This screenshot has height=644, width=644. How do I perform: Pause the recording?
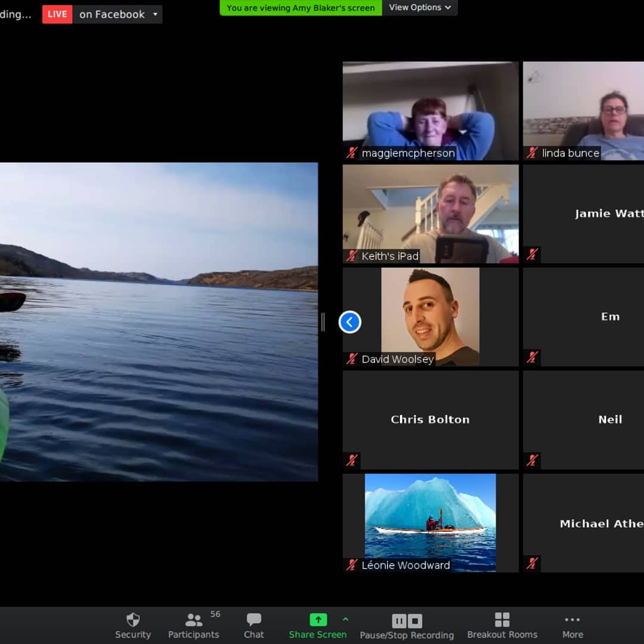[x=399, y=621]
